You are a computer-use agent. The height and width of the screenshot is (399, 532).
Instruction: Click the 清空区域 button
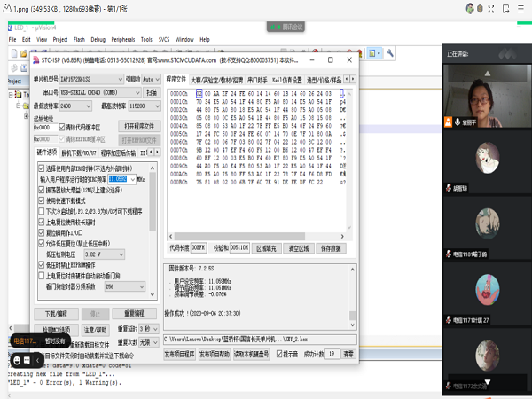click(299, 248)
